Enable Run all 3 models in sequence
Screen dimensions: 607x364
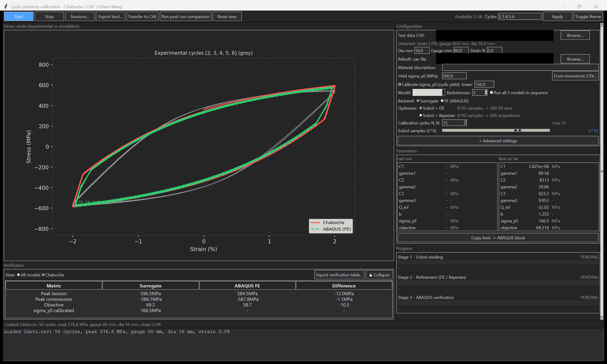491,93
